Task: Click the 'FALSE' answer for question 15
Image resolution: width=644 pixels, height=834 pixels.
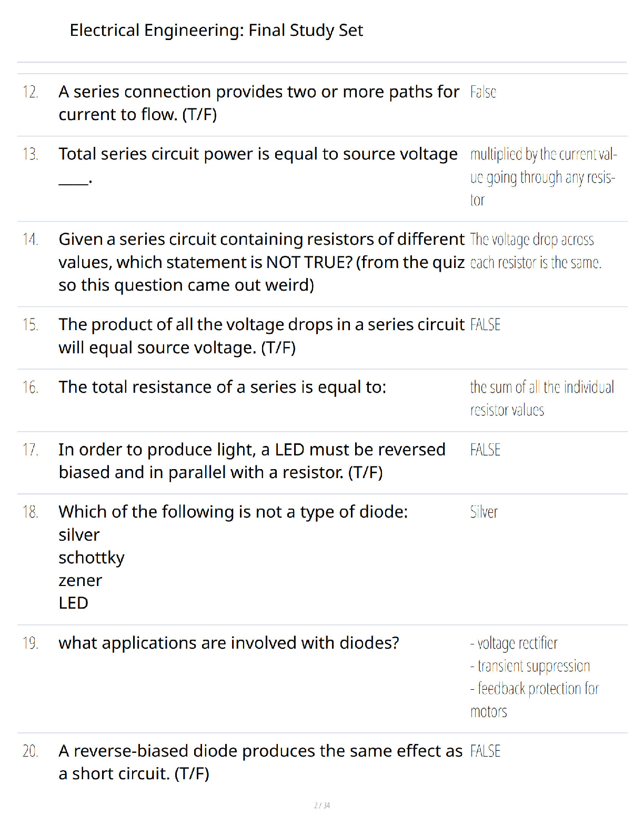Action: point(485,325)
